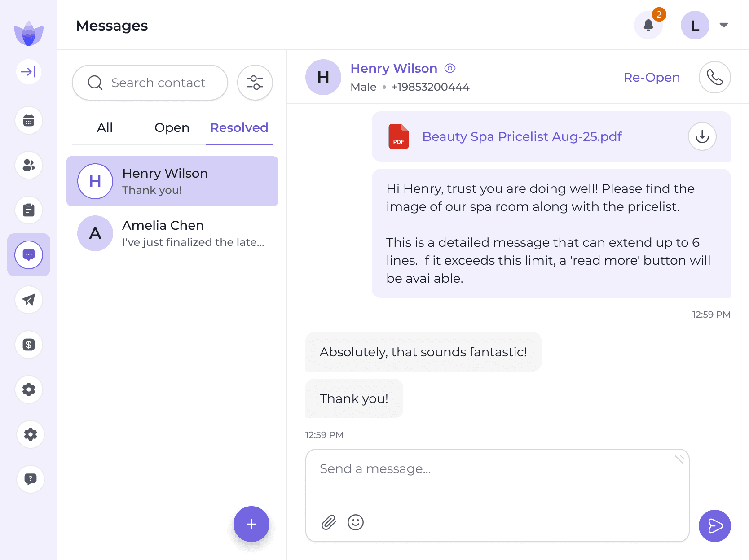Expand the sidebar with arrow toggle
Image resolution: width=749 pixels, height=560 pixels.
point(29,72)
